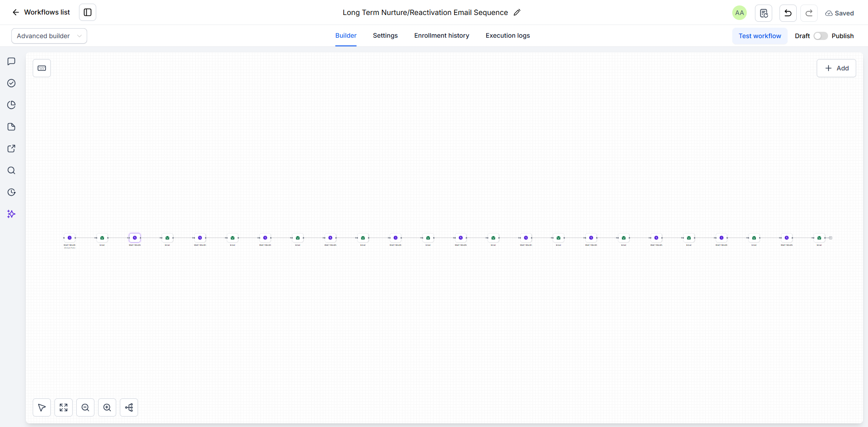Open version history clock icon in sidebar
The height and width of the screenshot is (427, 868).
click(12, 192)
